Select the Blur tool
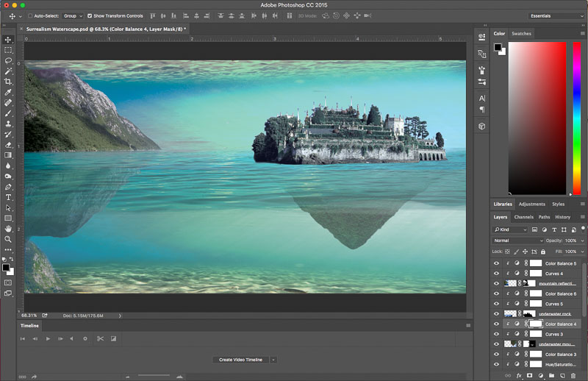588x381 pixels. [8, 165]
